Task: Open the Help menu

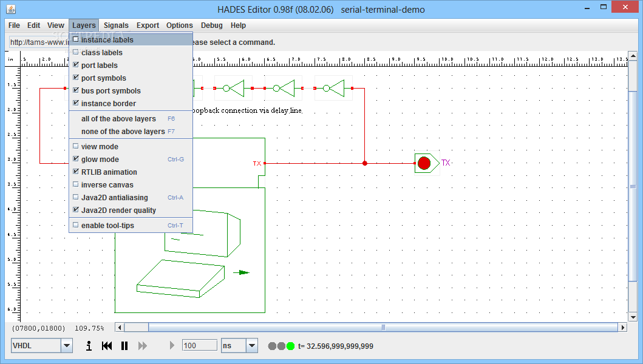Action: [238, 25]
